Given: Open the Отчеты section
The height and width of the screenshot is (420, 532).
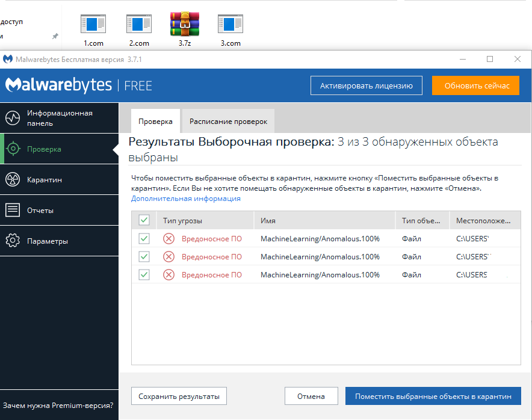Looking at the screenshot, I should pos(59,210).
